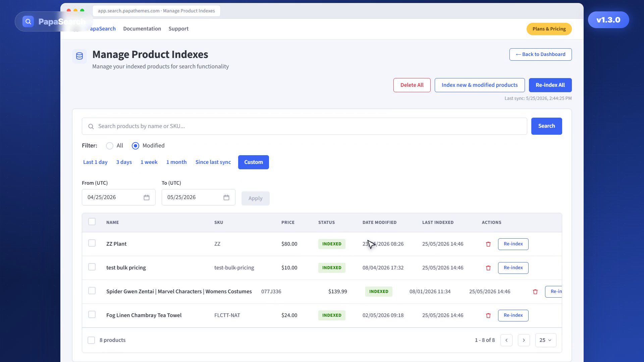Select the Custom date range option
The height and width of the screenshot is (362, 644).
point(254,162)
